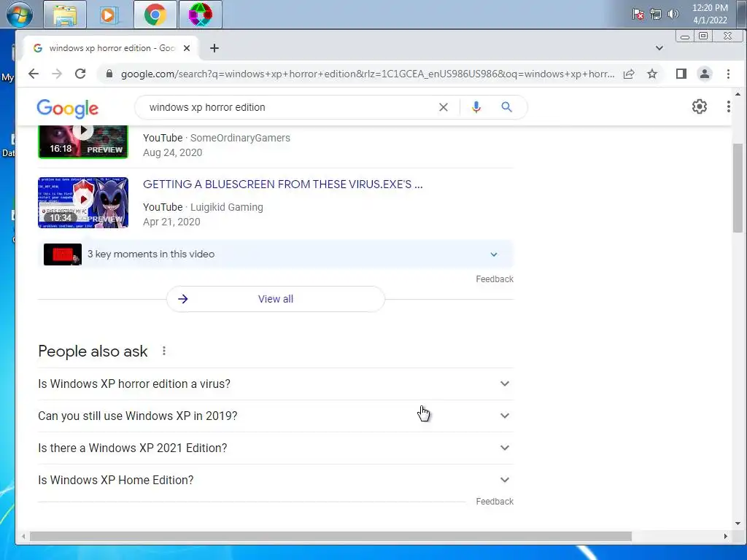
Task: Click horizontal scrollbar right arrow
Action: tap(725, 536)
